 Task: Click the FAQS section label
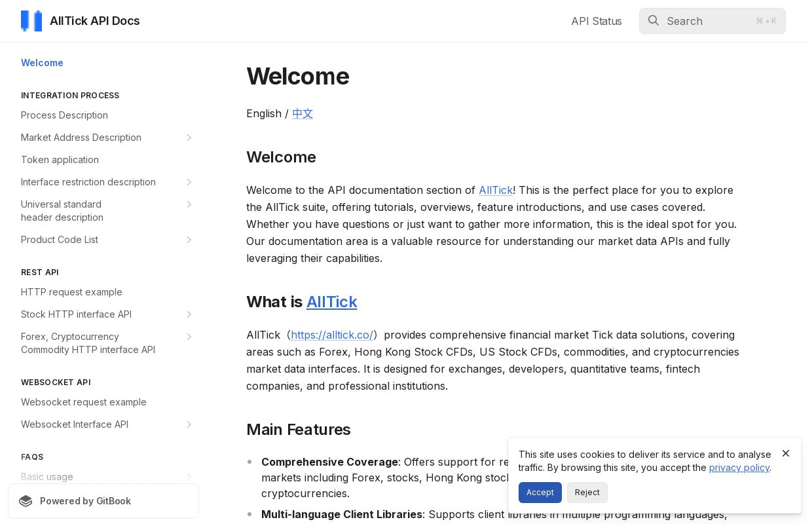pos(32,457)
